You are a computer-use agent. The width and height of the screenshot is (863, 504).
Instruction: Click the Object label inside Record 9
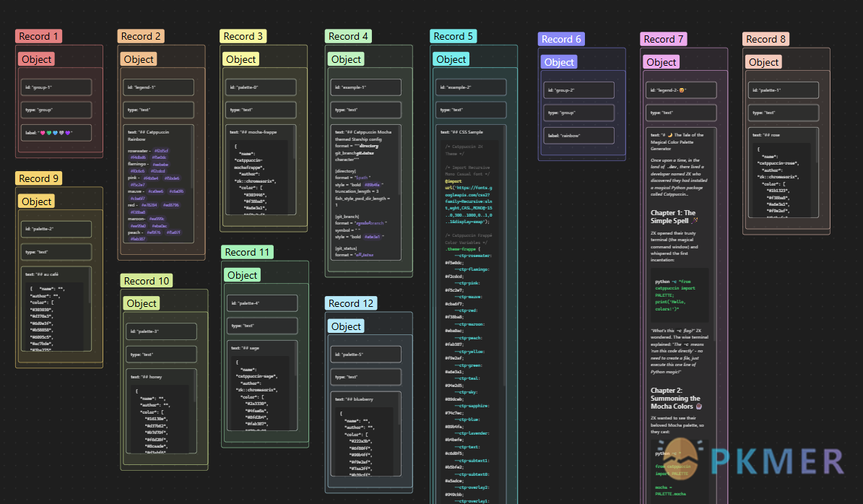tap(36, 201)
